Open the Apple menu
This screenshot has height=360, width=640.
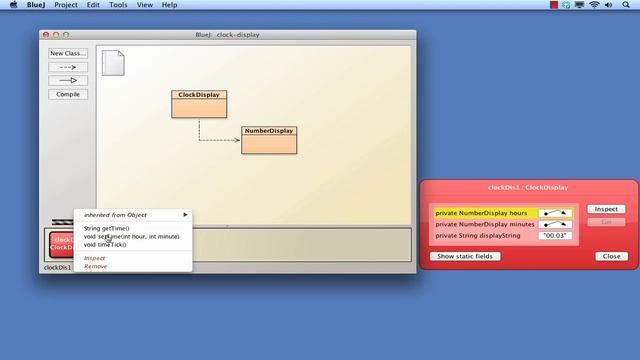tap(13, 5)
